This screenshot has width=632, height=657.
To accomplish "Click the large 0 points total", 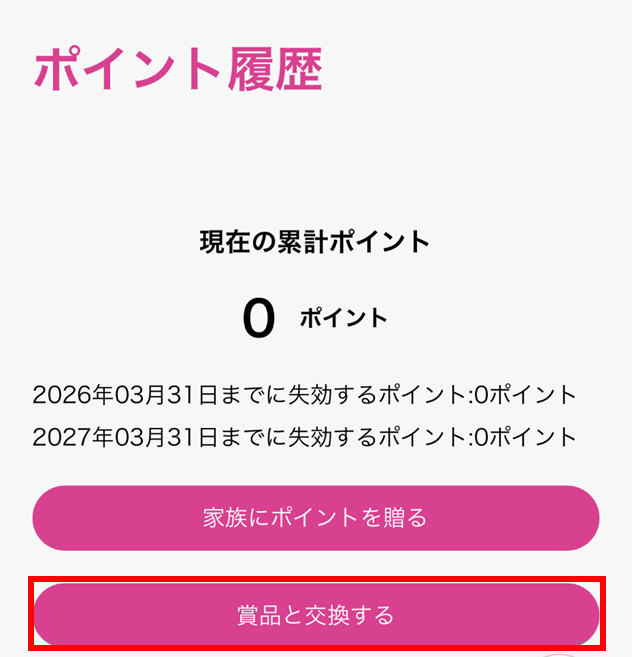I will pyautogui.click(x=258, y=319).
